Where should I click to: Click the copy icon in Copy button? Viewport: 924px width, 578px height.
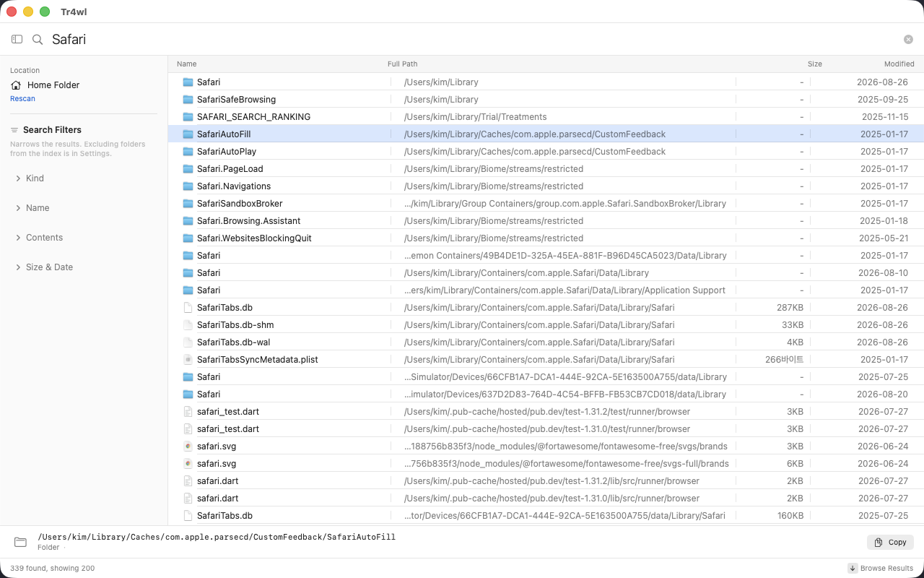(x=879, y=542)
